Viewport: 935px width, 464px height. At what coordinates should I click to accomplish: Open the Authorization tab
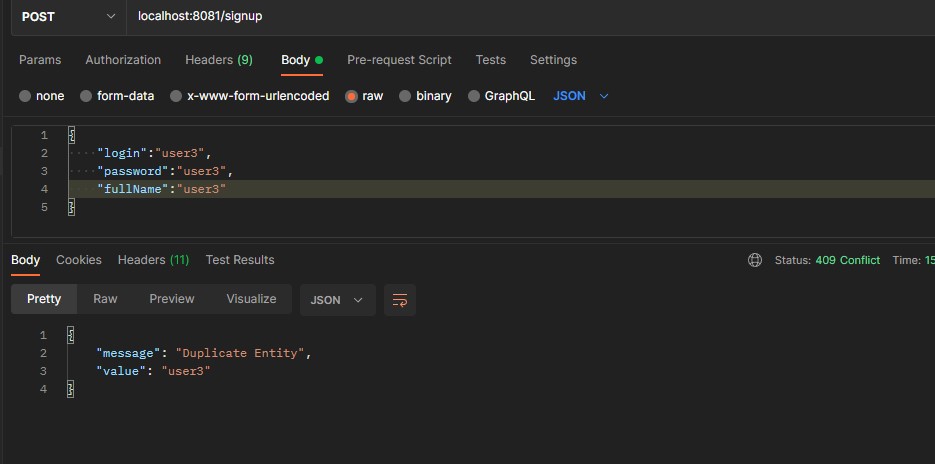point(123,60)
